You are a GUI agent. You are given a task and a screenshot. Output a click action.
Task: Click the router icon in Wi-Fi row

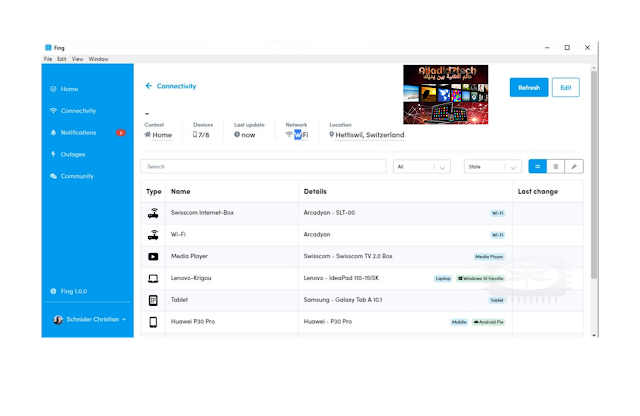[x=153, y=235]
